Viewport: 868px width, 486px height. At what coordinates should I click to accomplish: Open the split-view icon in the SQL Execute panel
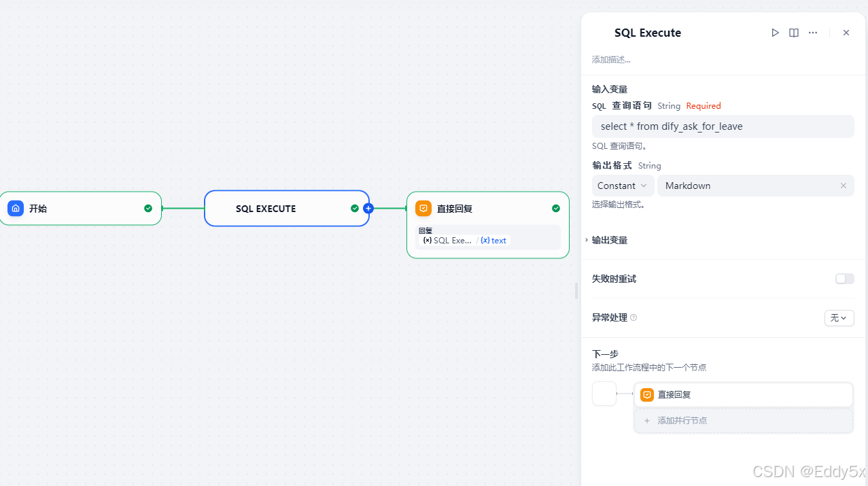coord(793,32)
